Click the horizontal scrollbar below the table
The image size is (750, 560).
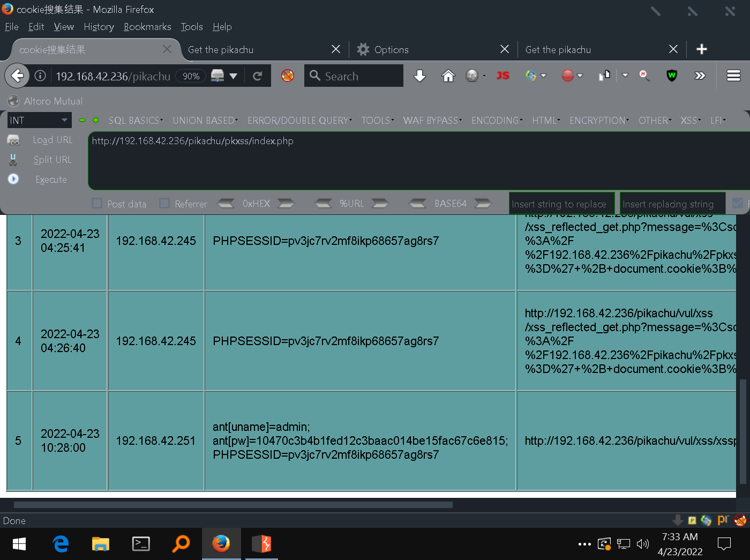point(233,504)
